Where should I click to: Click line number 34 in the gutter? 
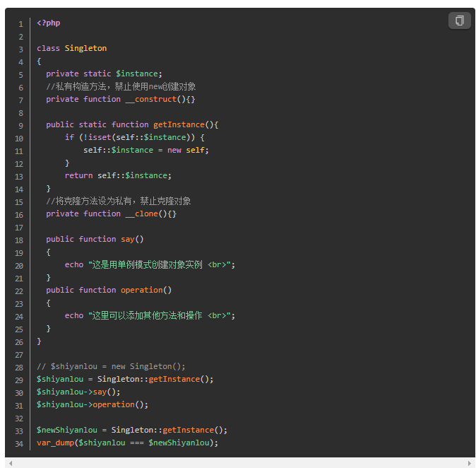pos(19,444)
